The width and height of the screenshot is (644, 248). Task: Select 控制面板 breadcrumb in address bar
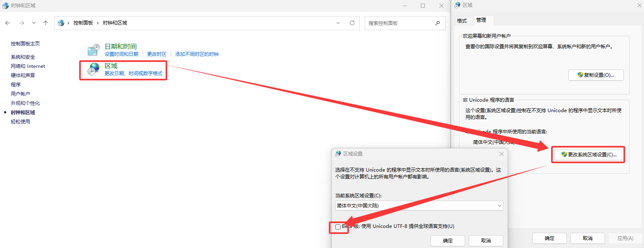83,23
